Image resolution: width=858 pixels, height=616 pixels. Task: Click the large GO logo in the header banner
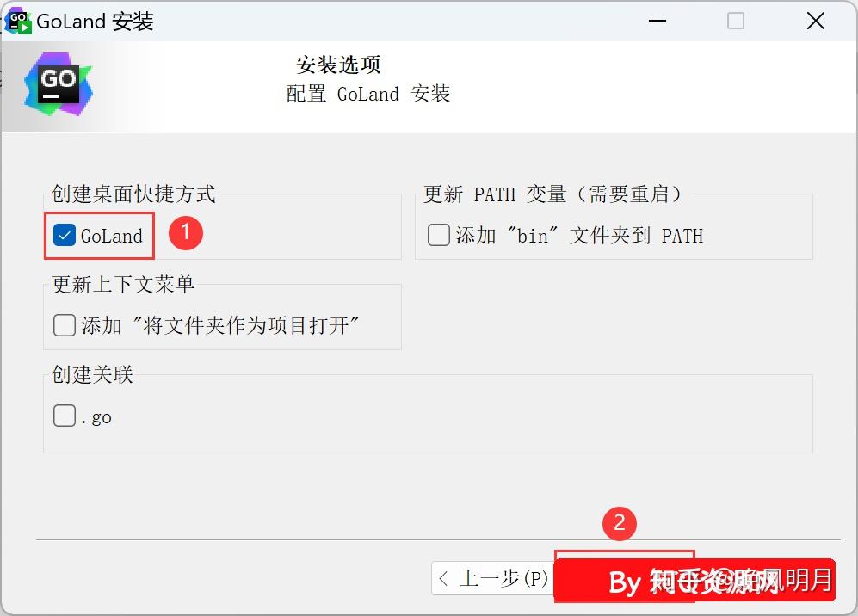pyautogui.click(x=58, y=83)
